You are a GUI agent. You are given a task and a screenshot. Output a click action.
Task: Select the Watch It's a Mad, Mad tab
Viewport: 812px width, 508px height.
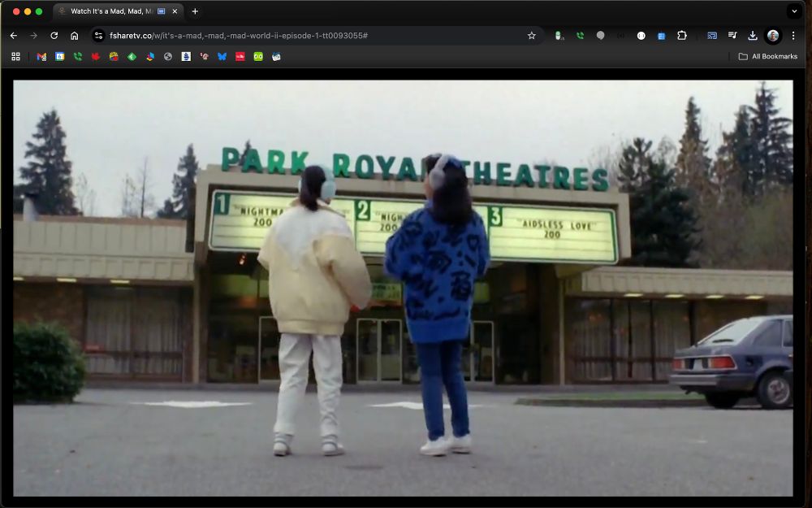coord(118,11)
